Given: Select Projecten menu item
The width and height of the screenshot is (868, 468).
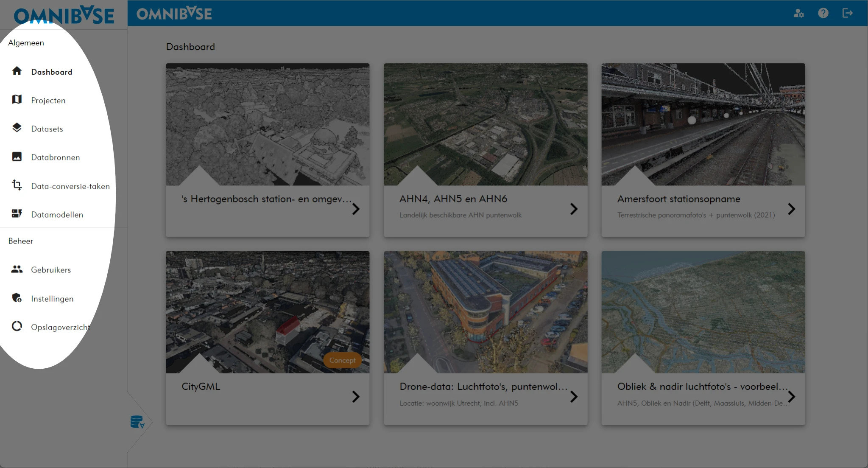Looking at the screenshot, I should pos(48,101).
